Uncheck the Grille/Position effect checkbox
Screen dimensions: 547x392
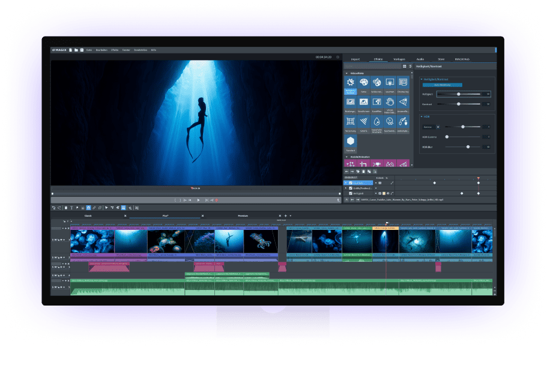tap(351, 188)
